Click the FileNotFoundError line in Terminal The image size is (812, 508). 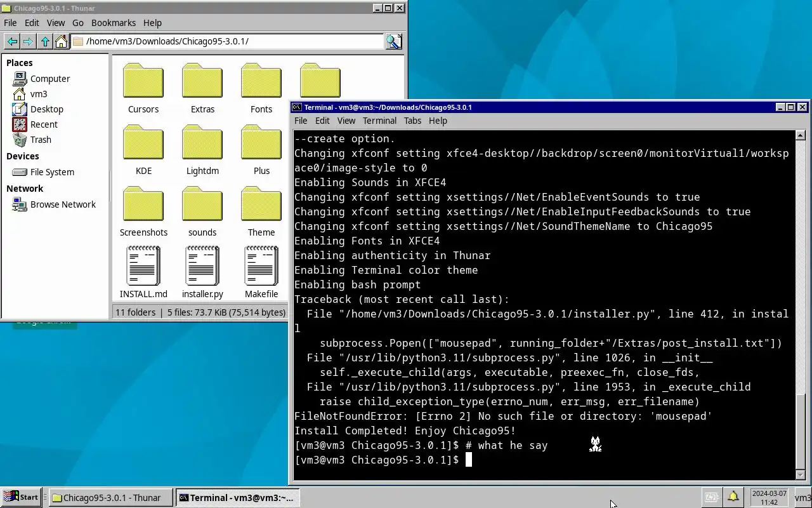click(x=503, y=416)
